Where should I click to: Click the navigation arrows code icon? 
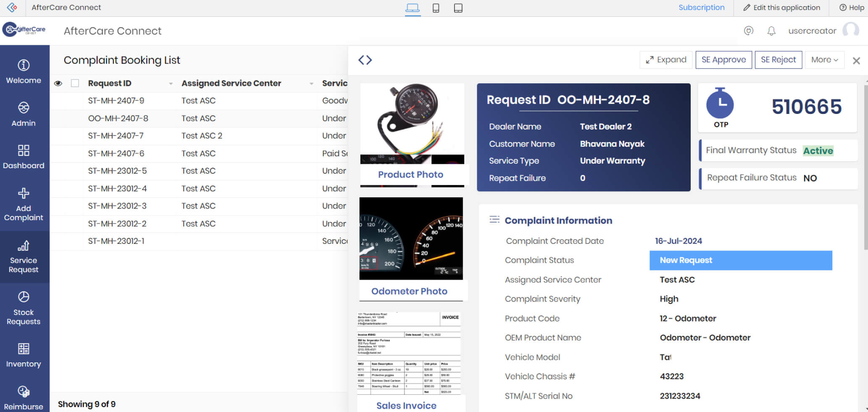click(365, 60)
